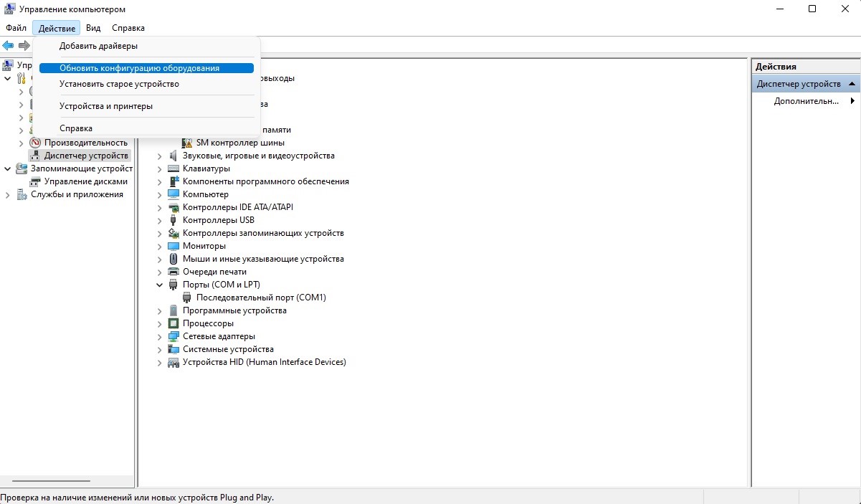Viewport: 861px width, 504px height.
Task: Select 'Обновить конфигурацию оборудования' menu entry
Action: pos(139,68)
